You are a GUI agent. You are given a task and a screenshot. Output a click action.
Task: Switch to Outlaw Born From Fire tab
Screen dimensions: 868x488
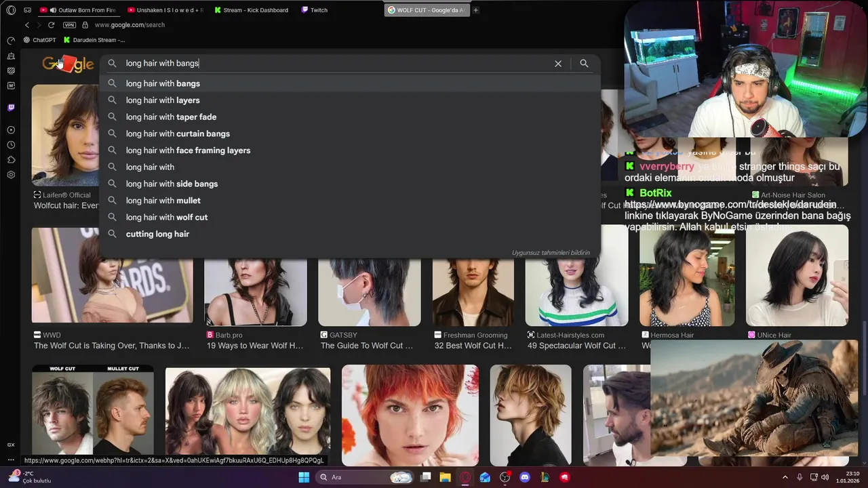click(x=78, y=10)
